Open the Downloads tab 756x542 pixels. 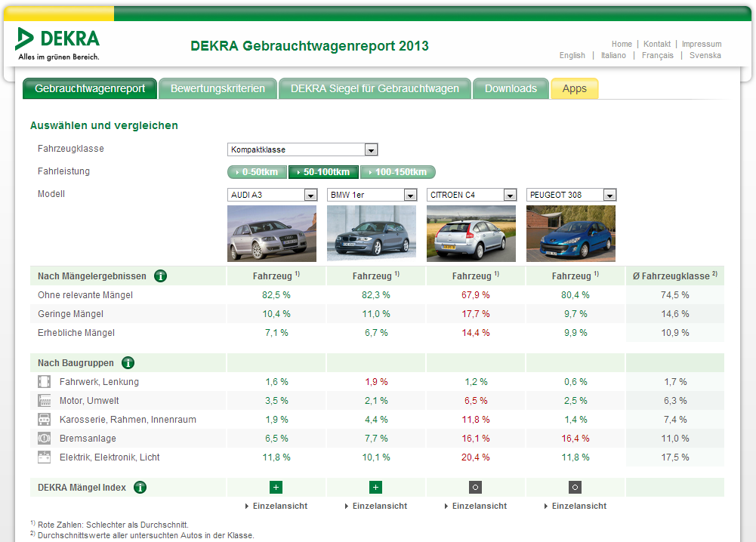pos(511,88)
